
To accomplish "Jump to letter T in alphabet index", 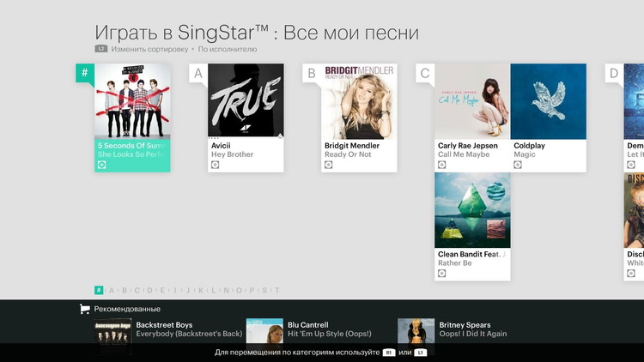I will coord(276,291).
